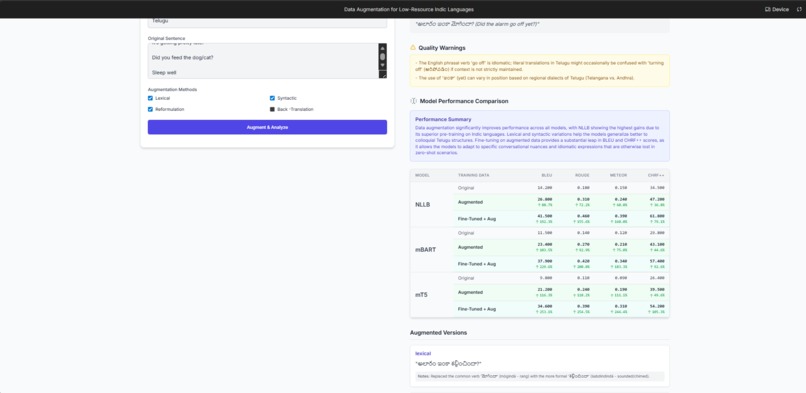Image resolution: width=806 pixels, height=393 pixels.
Task: Grab the textarea scrollbar thumb
Action: pos(382,57)
